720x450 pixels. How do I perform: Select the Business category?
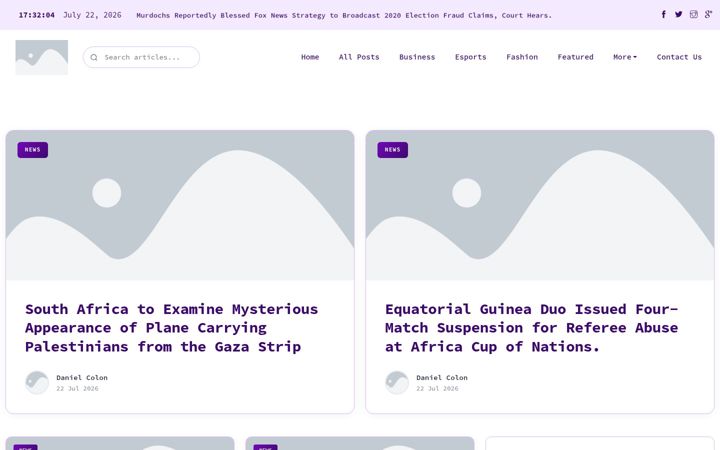point(417,57)
